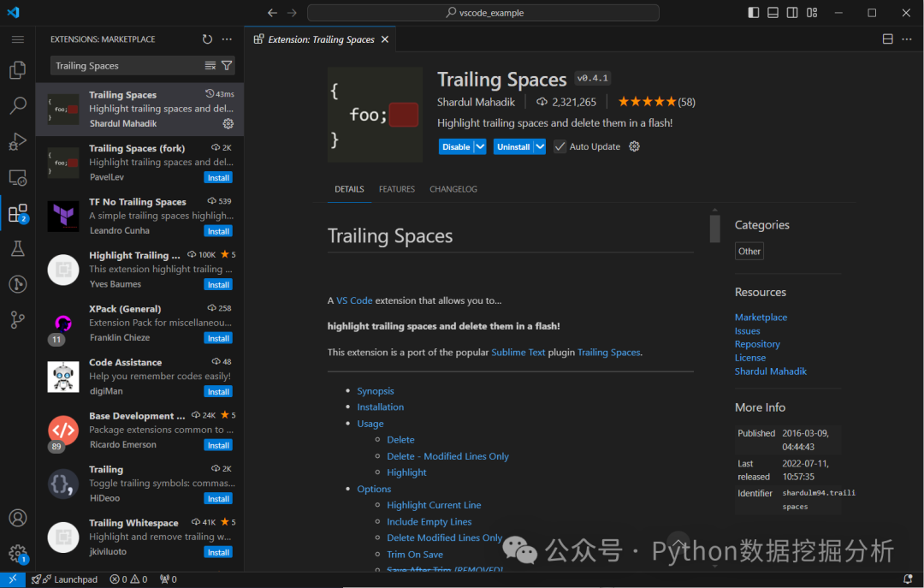
Task: Open Views and More Actions in Extensions panel
Action: coord(227,39)
